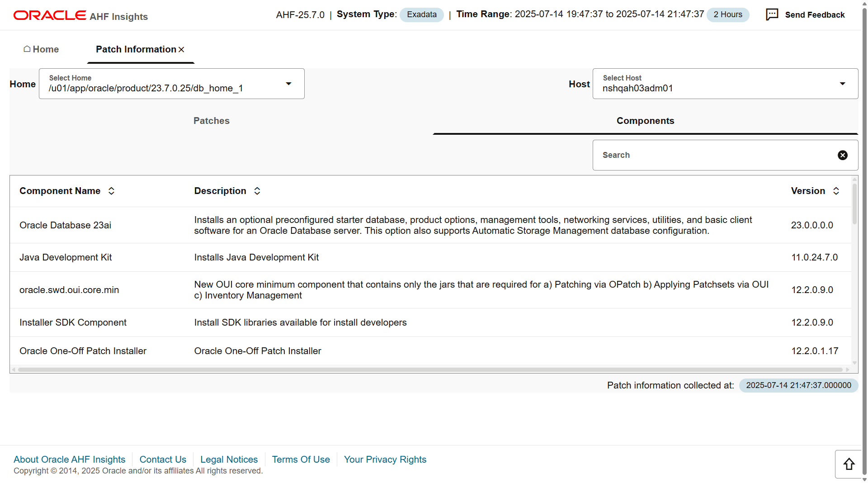Select the Java Development Kit row name
Screen dimensions: 868x483
[x=66, y=257]
